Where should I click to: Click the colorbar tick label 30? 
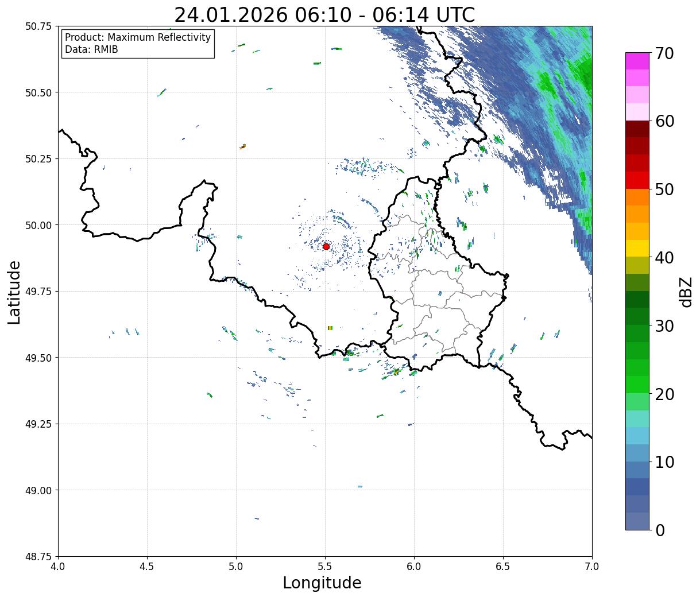pyautogui.click(x=664, y=325)
